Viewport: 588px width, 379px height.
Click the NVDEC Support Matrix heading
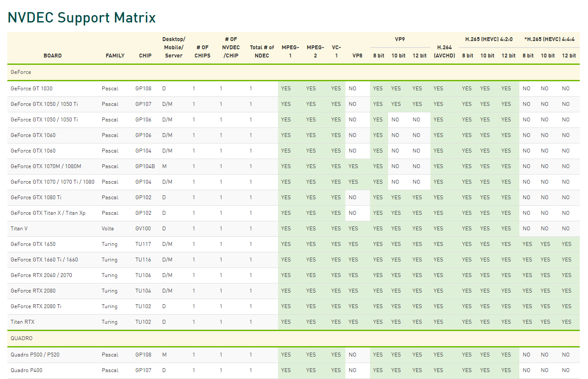82,18
